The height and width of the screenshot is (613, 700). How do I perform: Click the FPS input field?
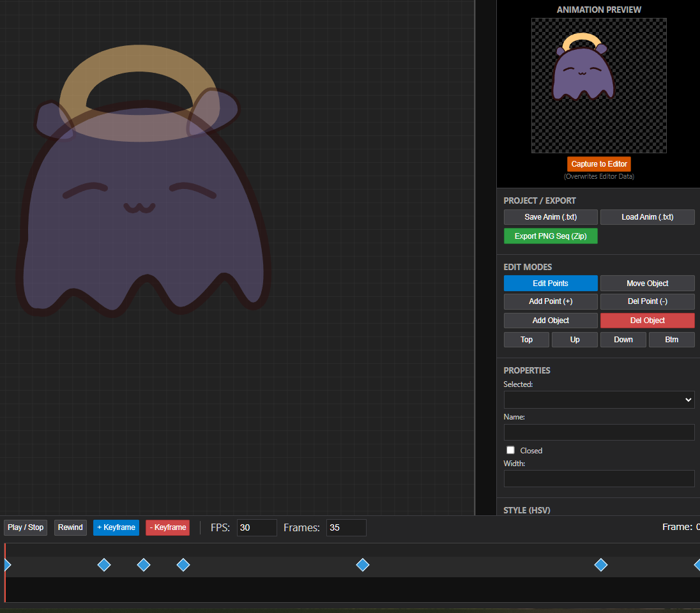point(257,527)
